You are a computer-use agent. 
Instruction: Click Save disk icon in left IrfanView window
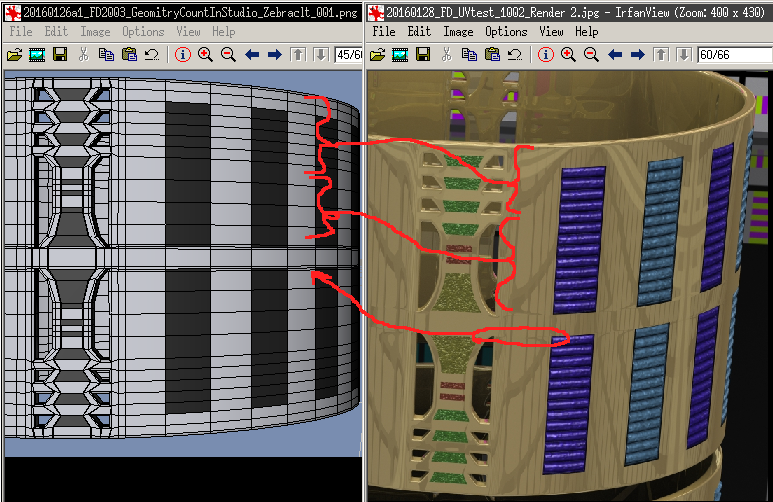click(60, 54)
